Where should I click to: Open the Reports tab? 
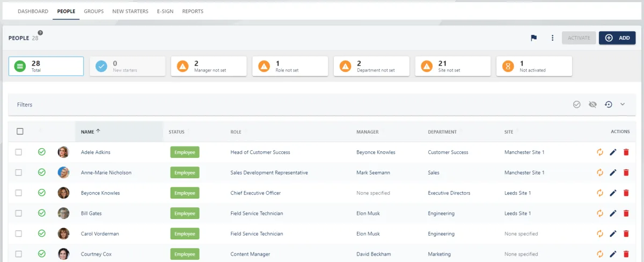pos(193,11)
